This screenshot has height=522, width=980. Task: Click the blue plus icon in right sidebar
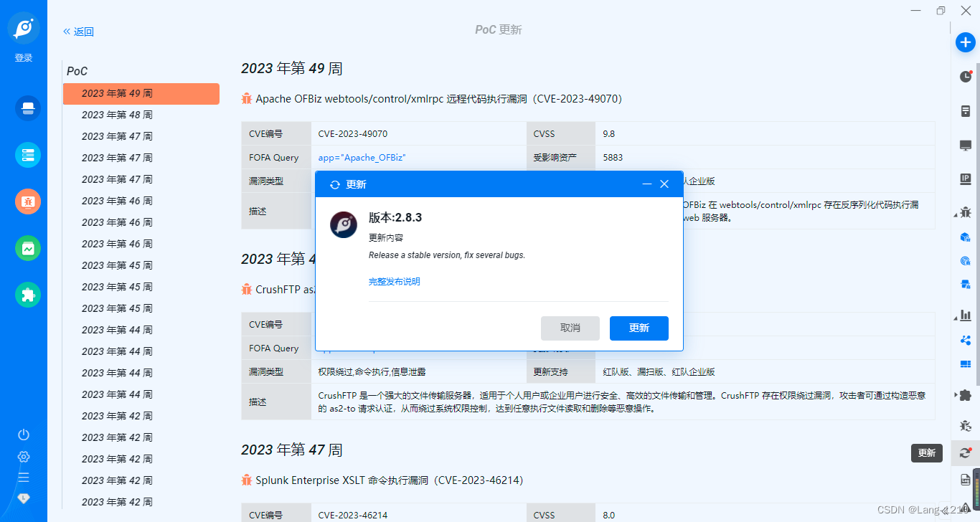tap(966, 42)
